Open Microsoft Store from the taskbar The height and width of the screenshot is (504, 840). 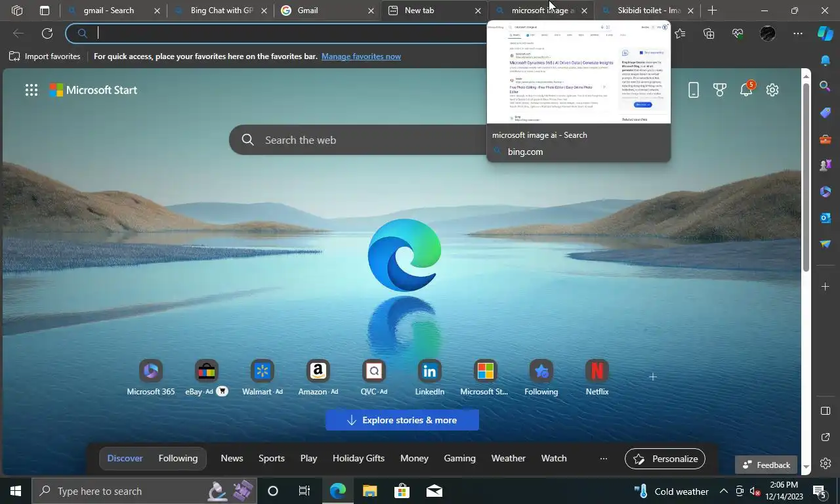[402, 491]
